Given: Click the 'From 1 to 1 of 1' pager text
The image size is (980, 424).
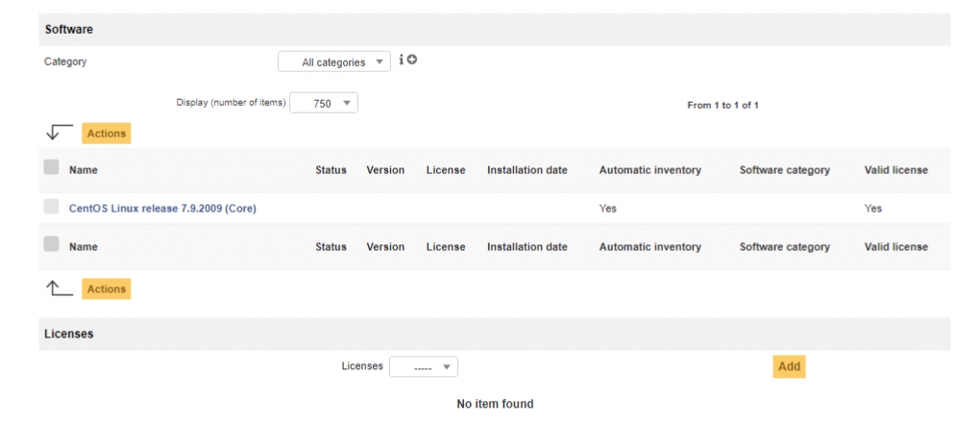Looking at the screenshot, I should (x=723, y=106).
